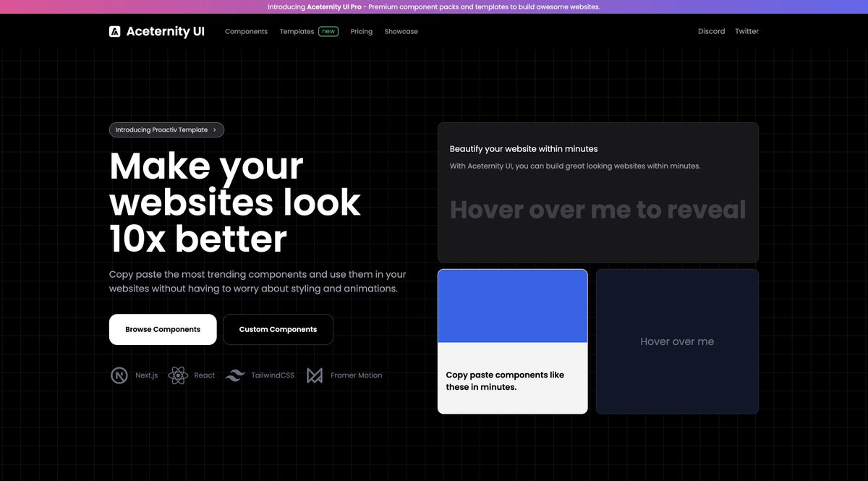Click the blue area of the component card
The width and height of the screenshot is (868, 481).
[x=513, y=306]
